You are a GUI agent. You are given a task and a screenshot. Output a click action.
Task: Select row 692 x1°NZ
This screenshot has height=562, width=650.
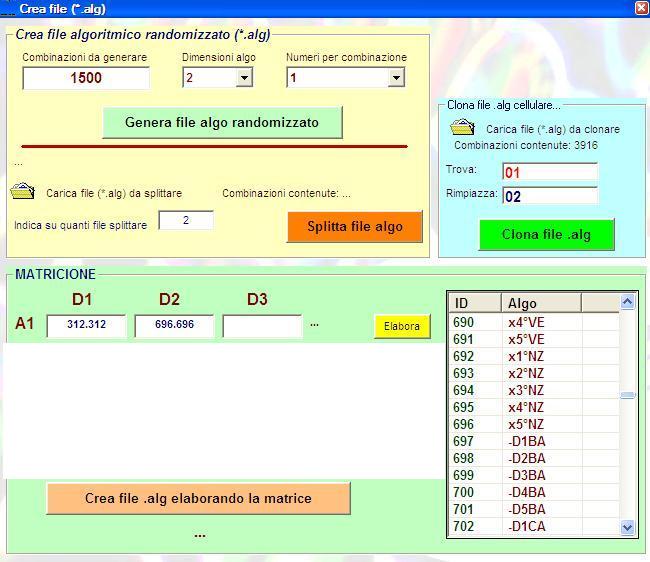(534, 356)
